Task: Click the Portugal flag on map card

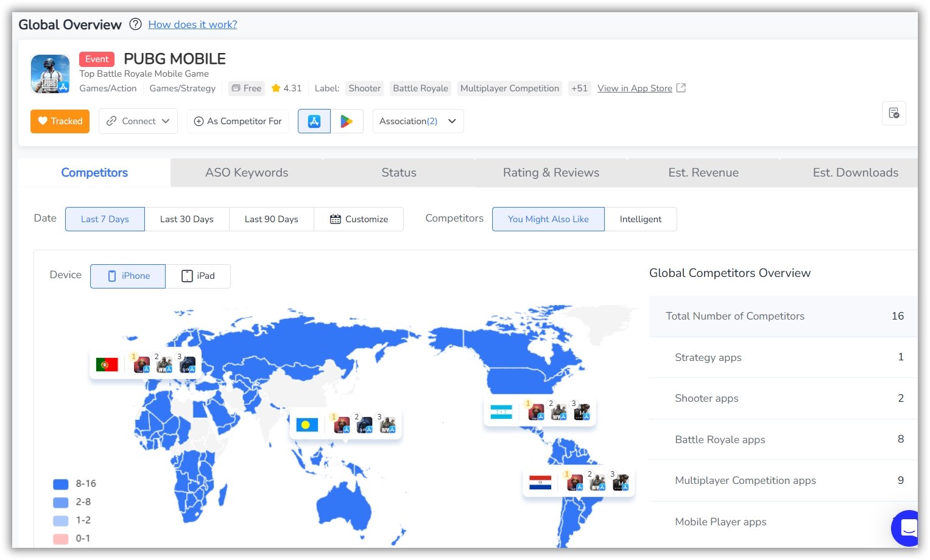Action: [107, 365]
